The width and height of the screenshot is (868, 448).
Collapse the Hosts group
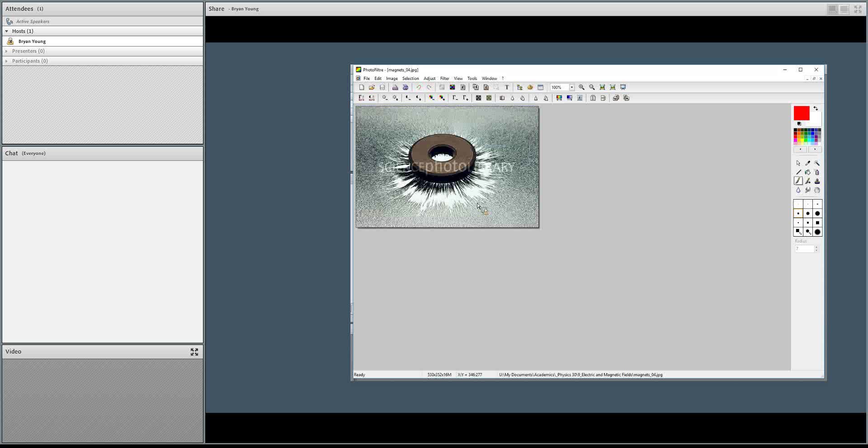point(6,31)
